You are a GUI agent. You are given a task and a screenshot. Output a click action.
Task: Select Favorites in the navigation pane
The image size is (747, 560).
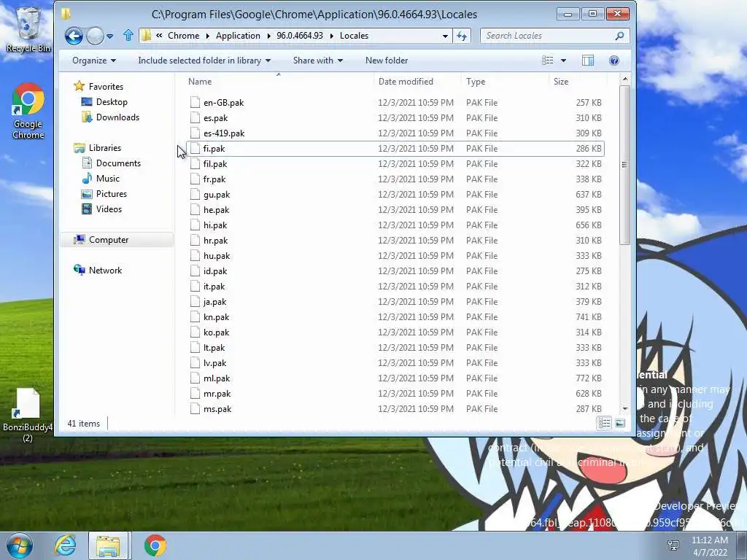(x=99, y=86)
